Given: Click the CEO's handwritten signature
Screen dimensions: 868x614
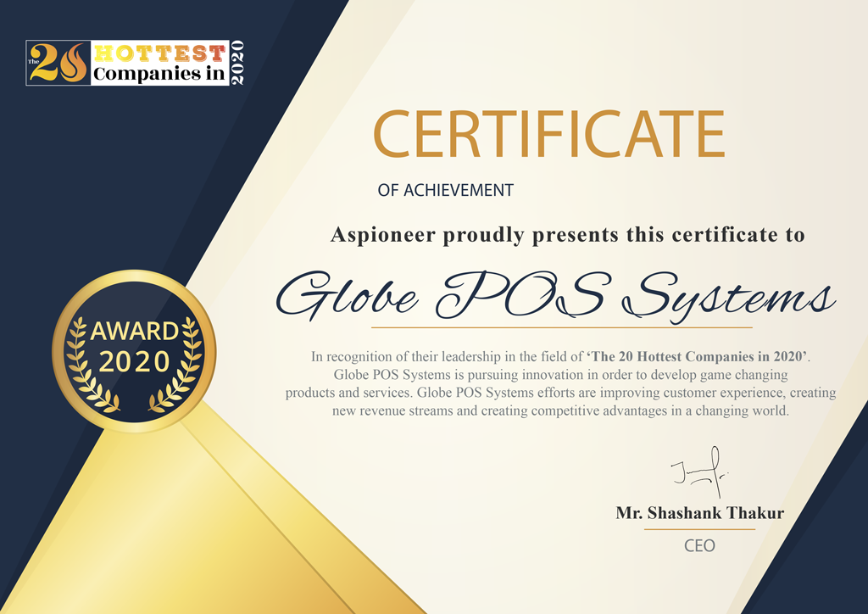Looking at the screenshot, I should click(x=699, y=472).
